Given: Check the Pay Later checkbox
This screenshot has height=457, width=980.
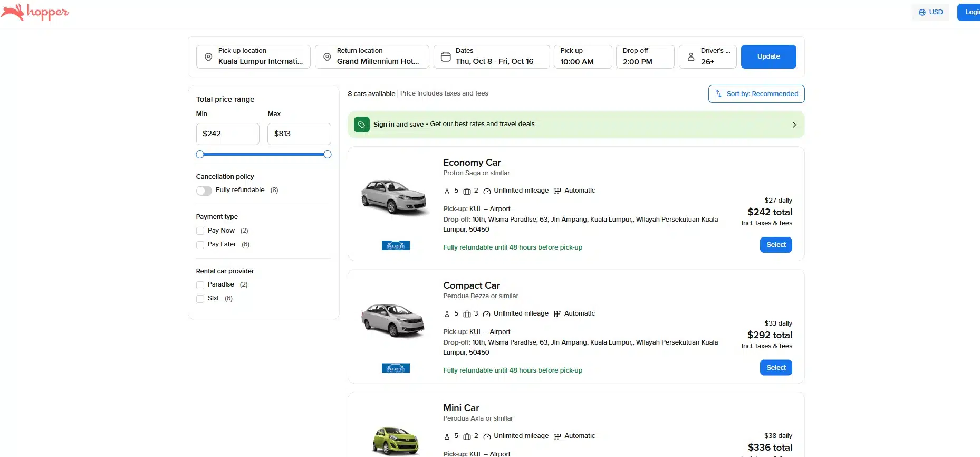Looking at the screenshot, I should point(200,245).
